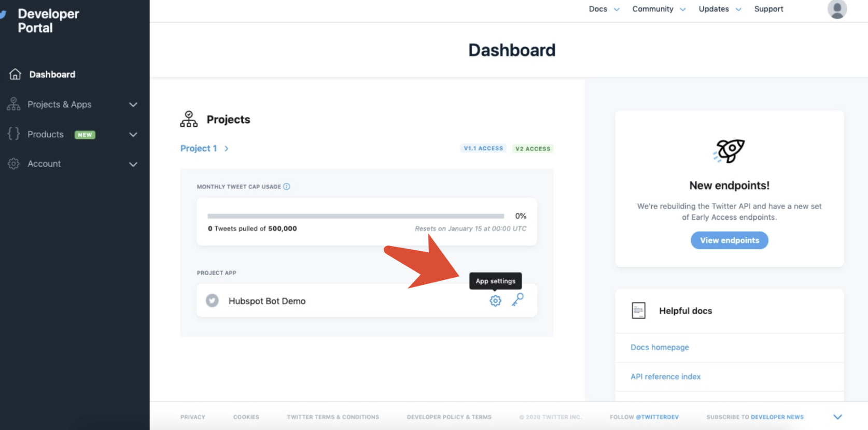Select Products label in sidebar

coord(46,134)
